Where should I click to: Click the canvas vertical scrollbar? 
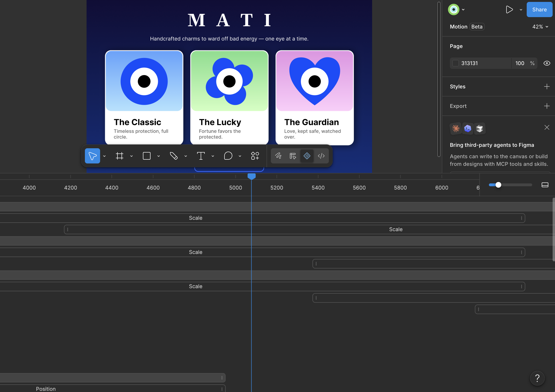tap(439, 79)
